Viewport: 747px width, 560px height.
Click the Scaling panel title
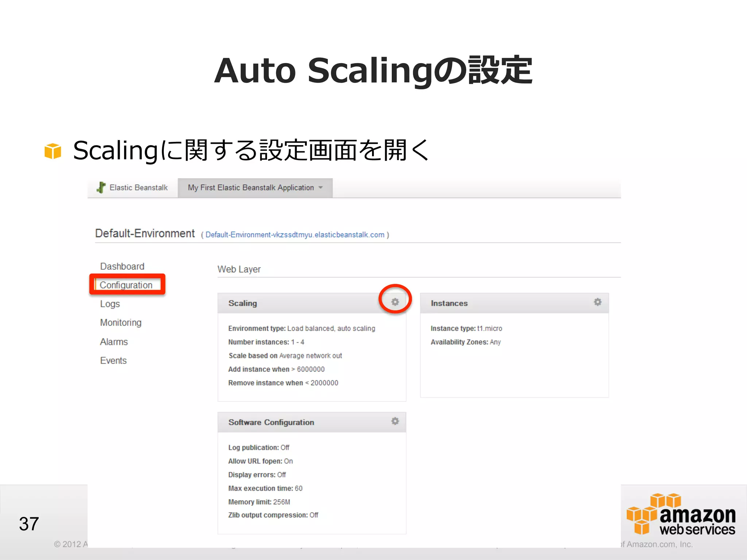tap(243, 303)
